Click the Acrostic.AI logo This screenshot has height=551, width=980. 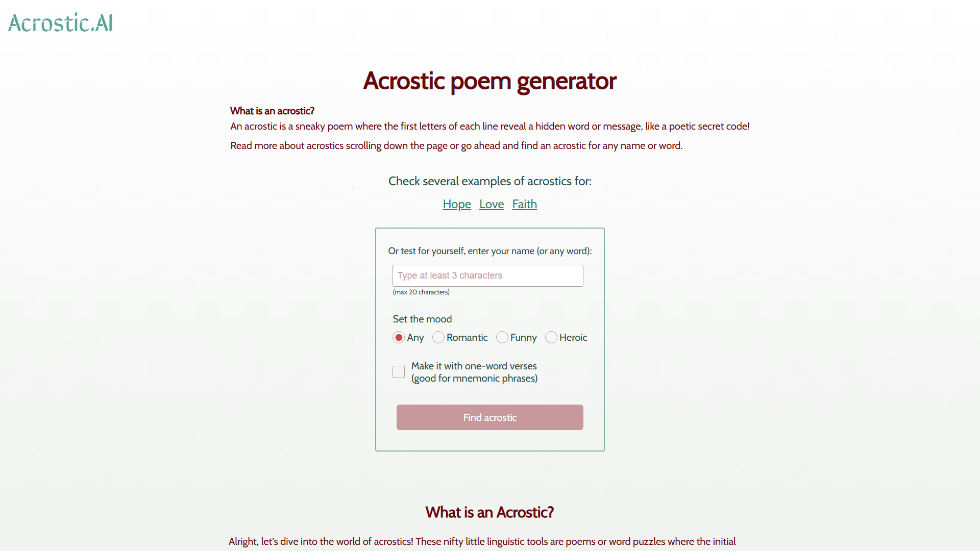[x=60, y=23]
